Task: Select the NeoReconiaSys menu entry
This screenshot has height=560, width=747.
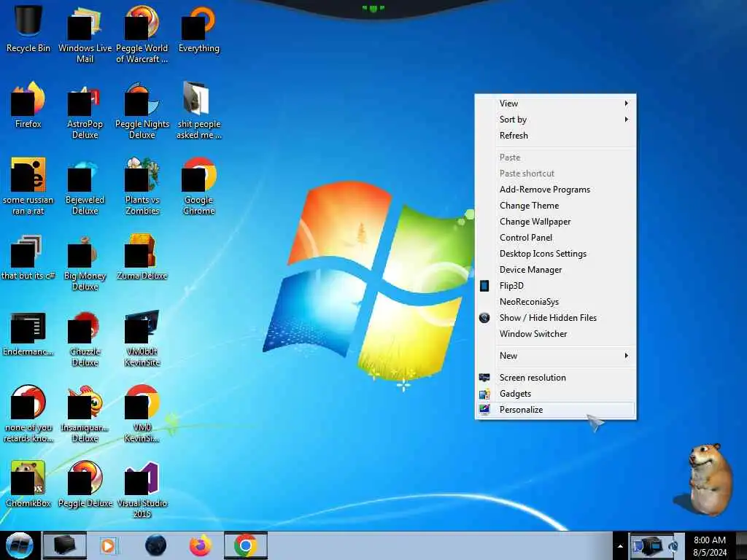Action: click(555, 302)
